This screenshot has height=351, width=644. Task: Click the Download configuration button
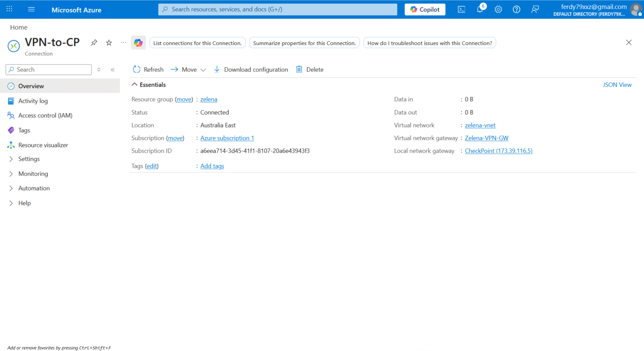[x=251, y=70]
